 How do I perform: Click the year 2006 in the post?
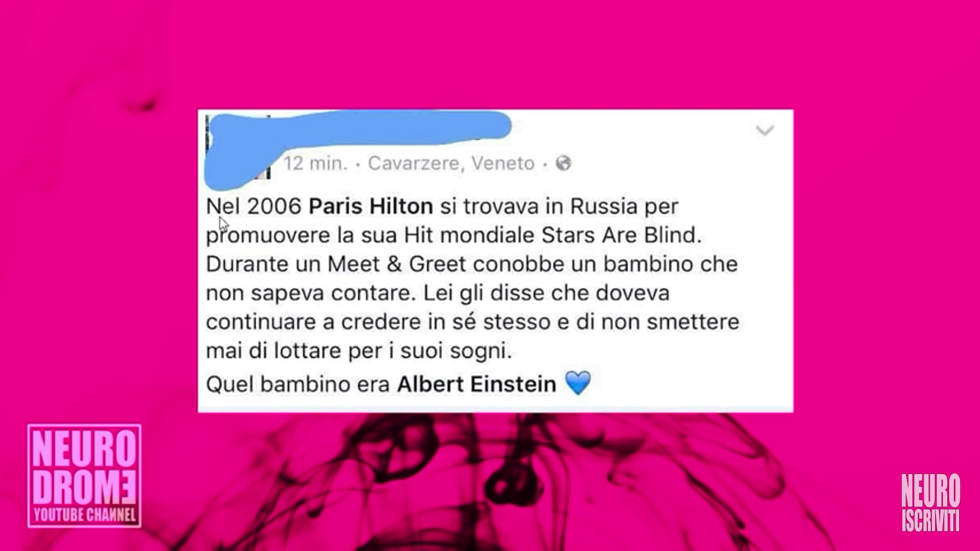tap(275, 206)
